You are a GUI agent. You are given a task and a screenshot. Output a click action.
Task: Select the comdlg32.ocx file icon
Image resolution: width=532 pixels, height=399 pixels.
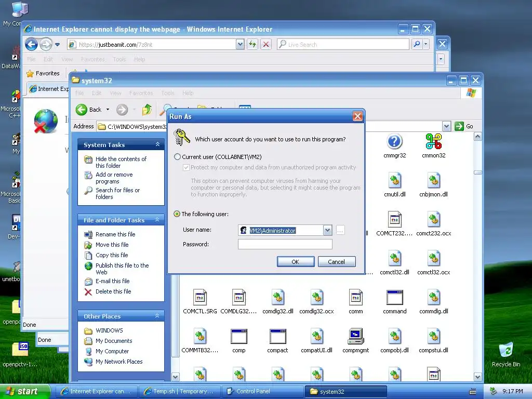pyautogui.click(x=316, y=298)
